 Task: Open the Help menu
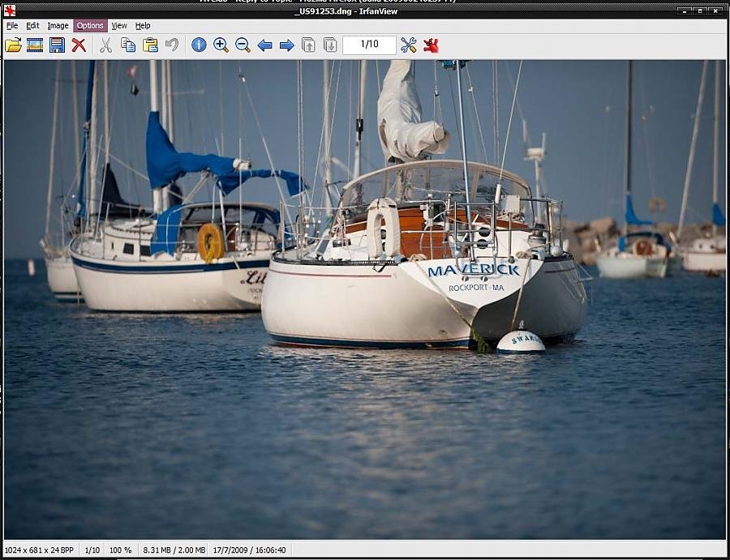143,26
